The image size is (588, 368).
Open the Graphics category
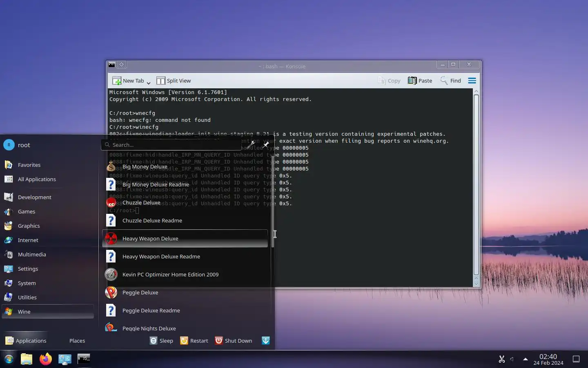pos(48,226)
